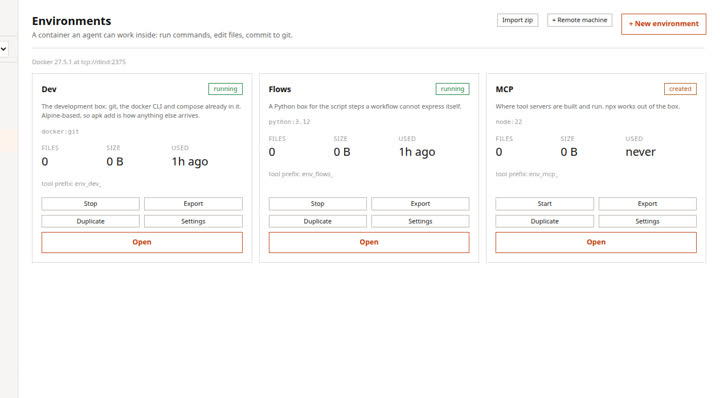720x398 pixels.
Task: Open Settings for the Flows environment
Action: 420,221
